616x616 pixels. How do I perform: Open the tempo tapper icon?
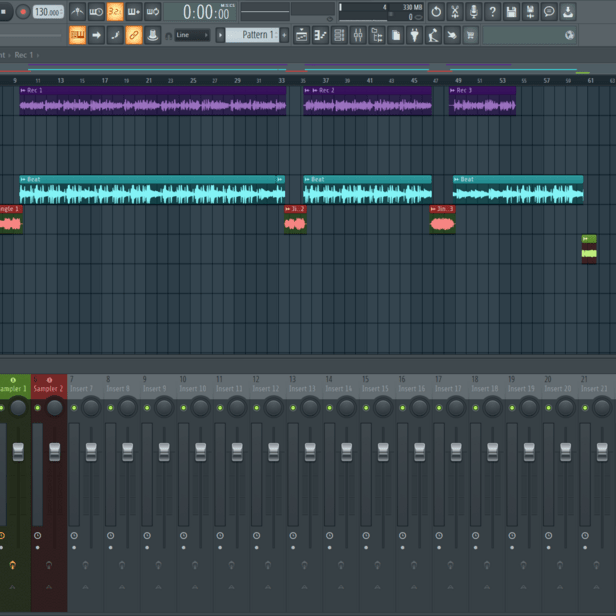(434, 35)
